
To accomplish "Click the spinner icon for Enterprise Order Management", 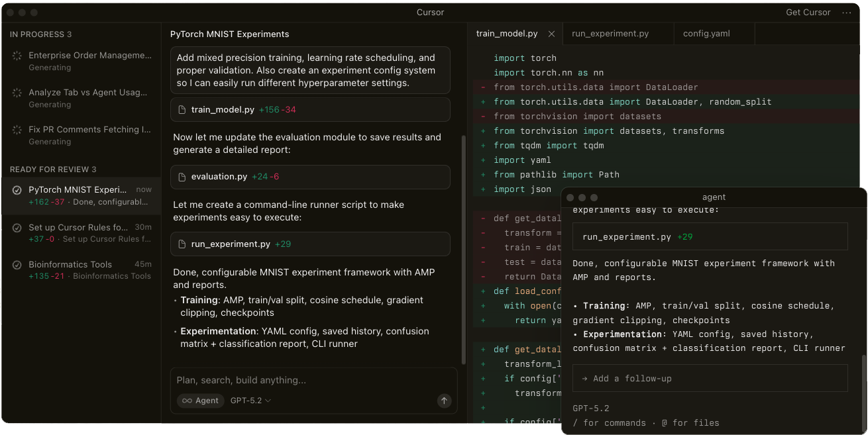I will click(x=17, y=56).
